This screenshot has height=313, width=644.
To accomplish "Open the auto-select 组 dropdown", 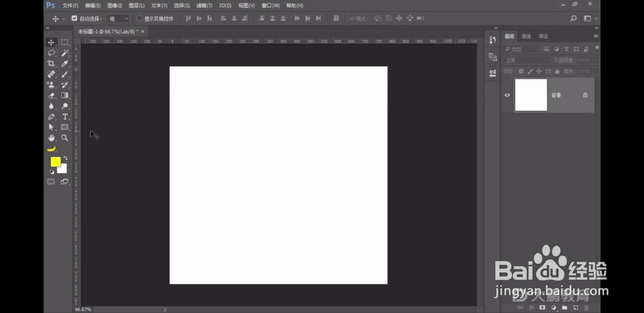I will pos(119,19).
